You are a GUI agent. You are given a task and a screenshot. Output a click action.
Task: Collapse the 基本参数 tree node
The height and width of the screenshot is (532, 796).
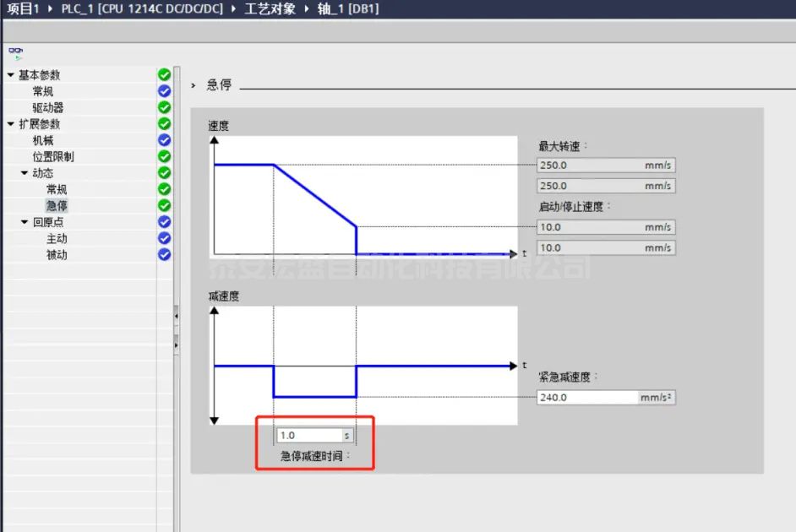pos(11,75)
